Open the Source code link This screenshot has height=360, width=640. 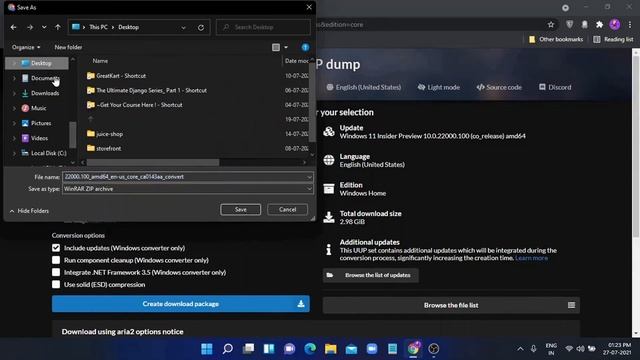499,87
